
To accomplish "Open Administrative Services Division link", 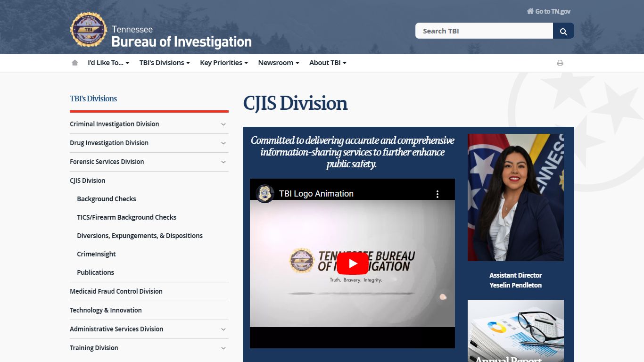I will [x=116, y=329].
